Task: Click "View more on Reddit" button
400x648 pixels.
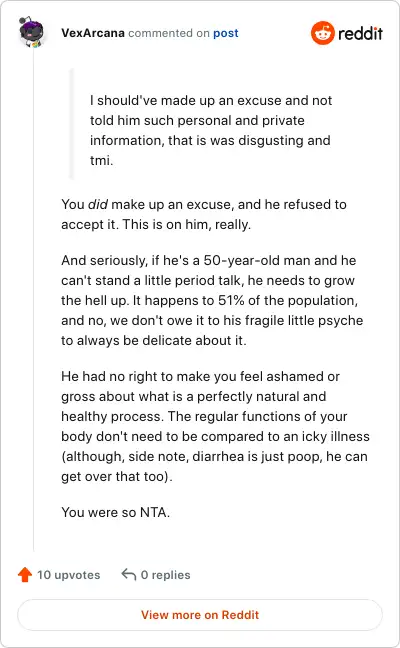Action: (x=200, y=615)
